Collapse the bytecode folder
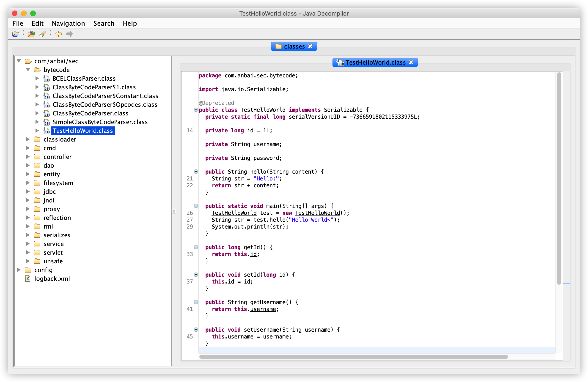 pos(28,70)
